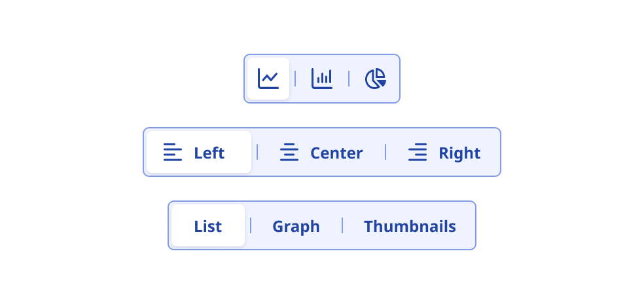Click divider between line and bar chart icons

point(295,79)
